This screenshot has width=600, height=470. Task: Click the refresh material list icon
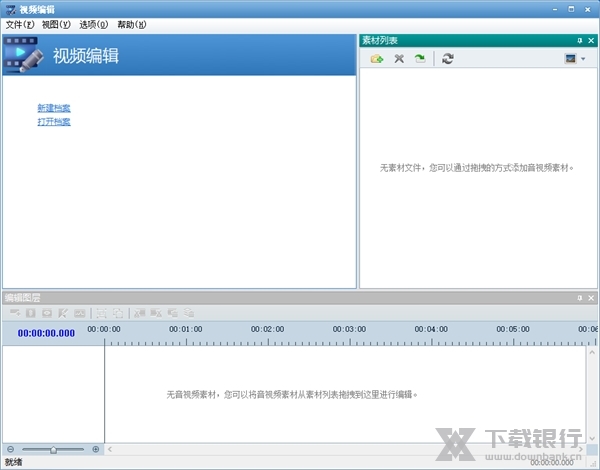coord(447,59)
